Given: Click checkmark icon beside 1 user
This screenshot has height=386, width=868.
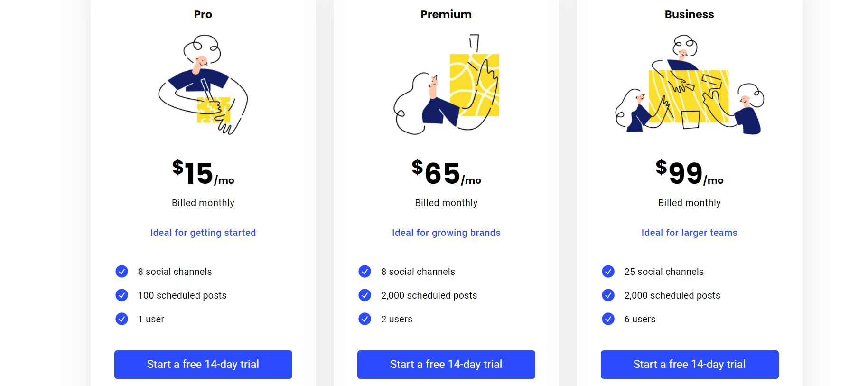Looking at the screenshot, I should 121,319.
